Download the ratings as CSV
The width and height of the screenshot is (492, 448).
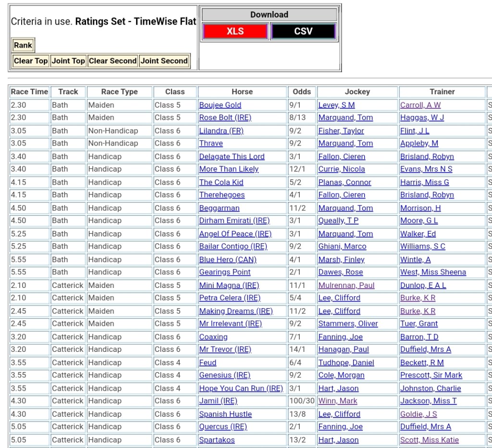click(303, 32)
